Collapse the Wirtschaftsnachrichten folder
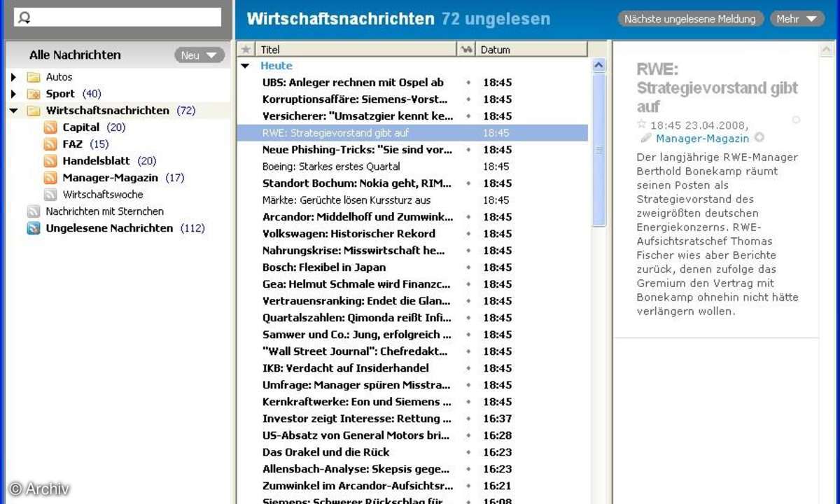Image resolution: width=840 pixels, height=504 pixels. coord(13,111)
